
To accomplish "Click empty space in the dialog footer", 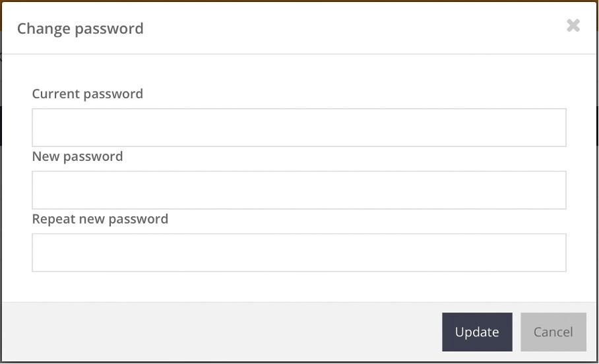I will (218, 332).
